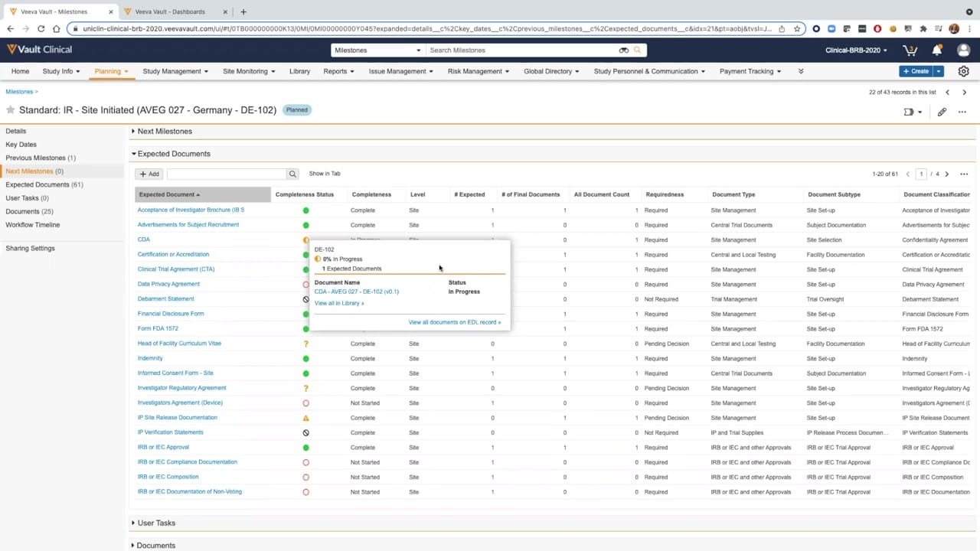Click the question mark status for Investigator Regulatory Agreement
The image size is (980, 551).
tap(306, 389)
